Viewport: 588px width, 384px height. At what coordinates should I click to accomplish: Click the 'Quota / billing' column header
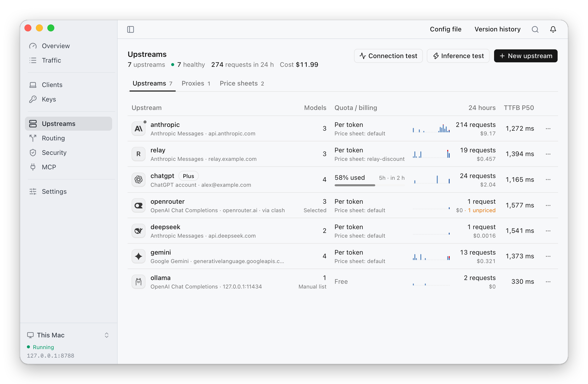click(356, 108)
